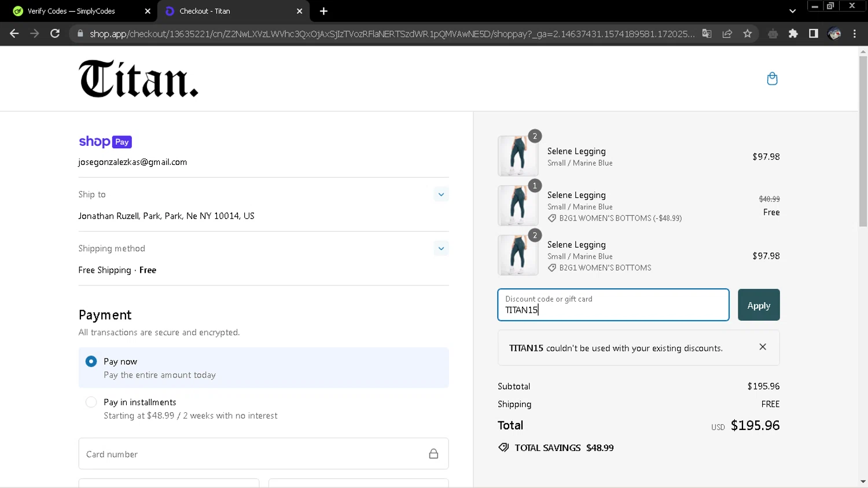Click the Shop Pay logo
868x488 pixels.
(105, 142)
